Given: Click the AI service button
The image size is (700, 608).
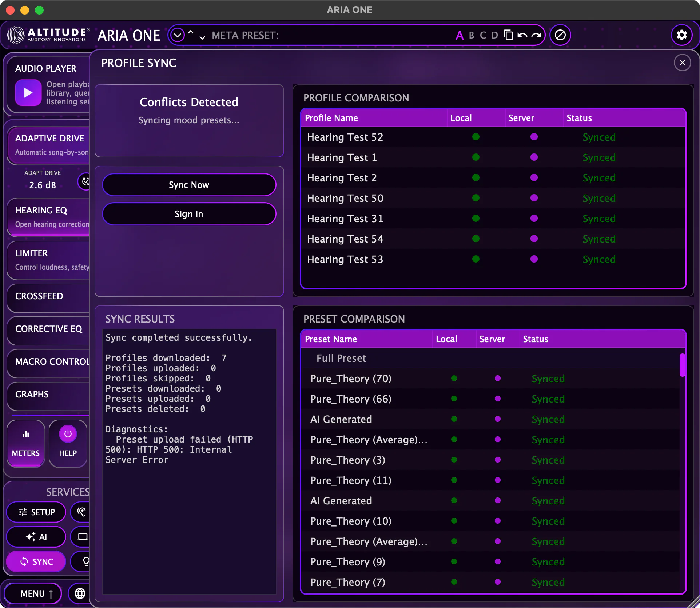Looking at the screenshot, I should click(36, 537).
